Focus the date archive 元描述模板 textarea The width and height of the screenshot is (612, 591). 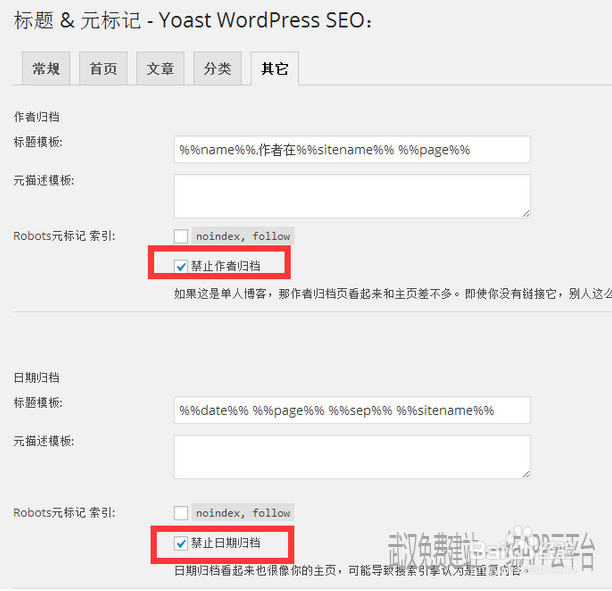click(x=352, y=457)
